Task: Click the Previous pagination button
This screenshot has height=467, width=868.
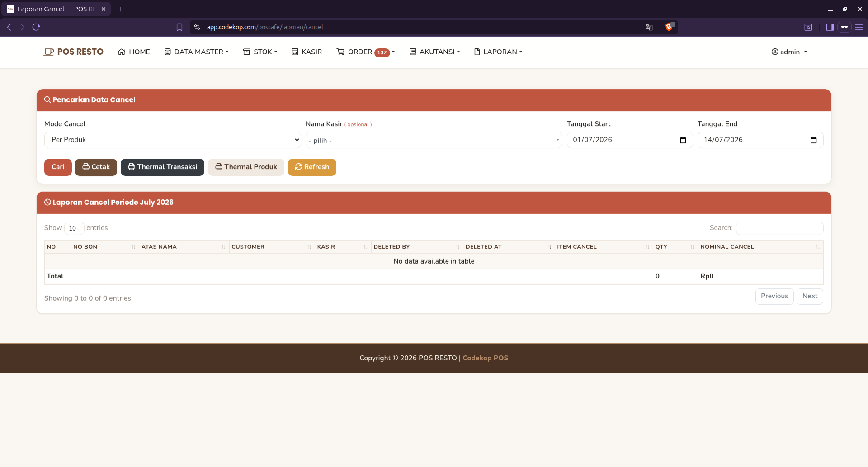Action: point(774,297)
